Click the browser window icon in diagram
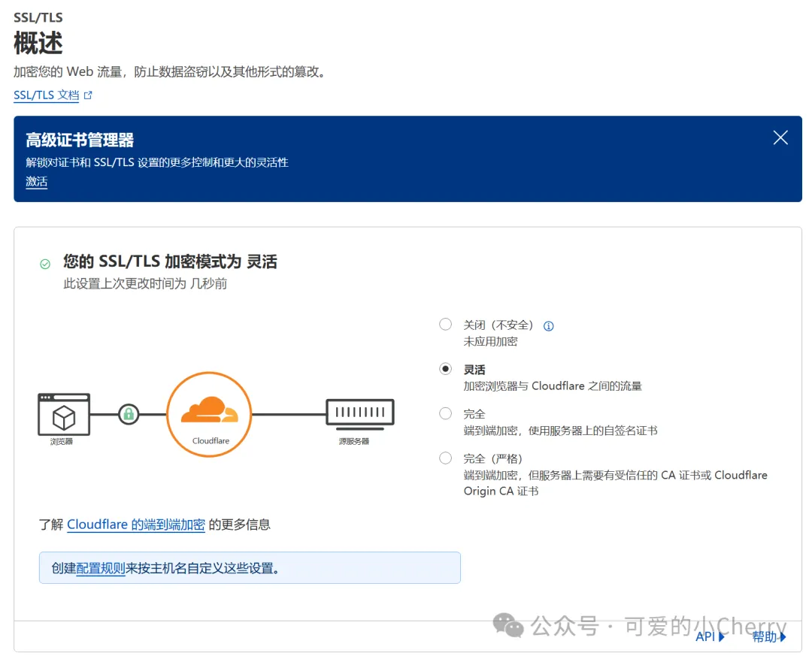This screenshot has height=659, width=812. point(64,414)
